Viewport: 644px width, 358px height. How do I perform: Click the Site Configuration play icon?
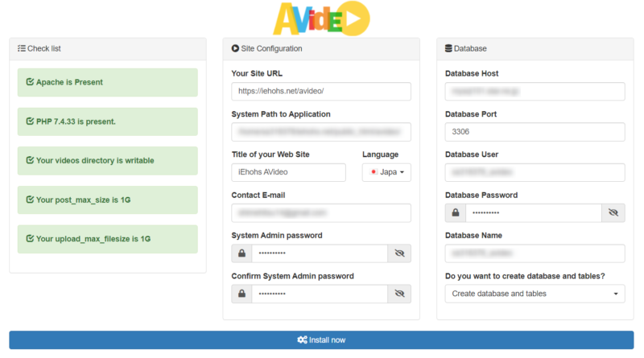pyautogui.click(x=235, y=48)
